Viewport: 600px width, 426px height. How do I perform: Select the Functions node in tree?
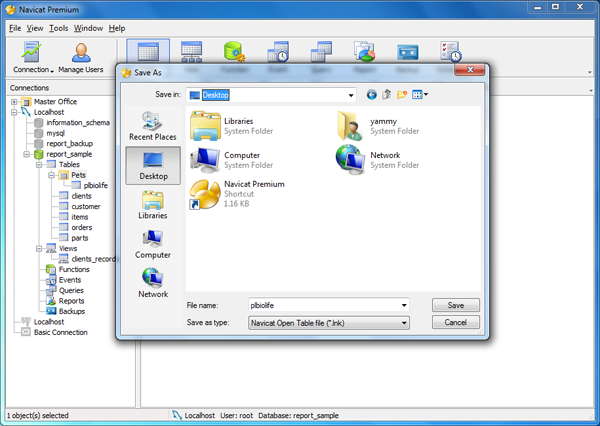[74, 269]
